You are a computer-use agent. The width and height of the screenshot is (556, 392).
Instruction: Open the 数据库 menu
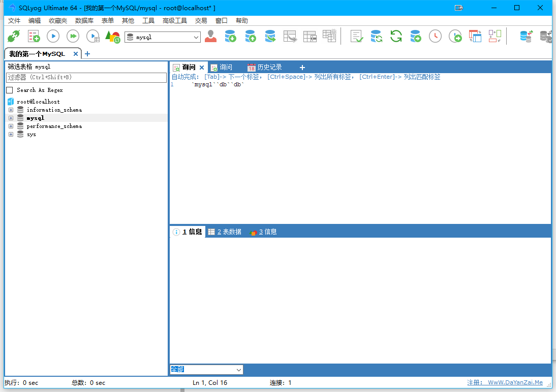[84, 20]
